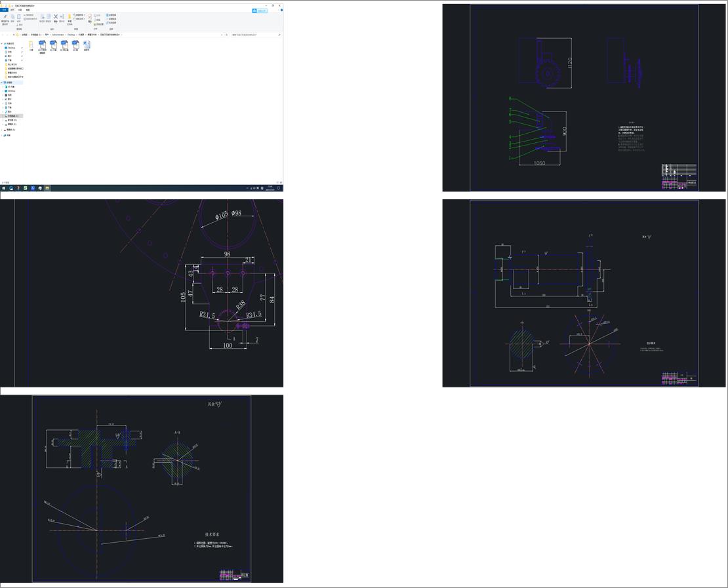This screenshot has width=728, height=588.
Task: Click the green S app taskbar icon
Action: [26, 188]
